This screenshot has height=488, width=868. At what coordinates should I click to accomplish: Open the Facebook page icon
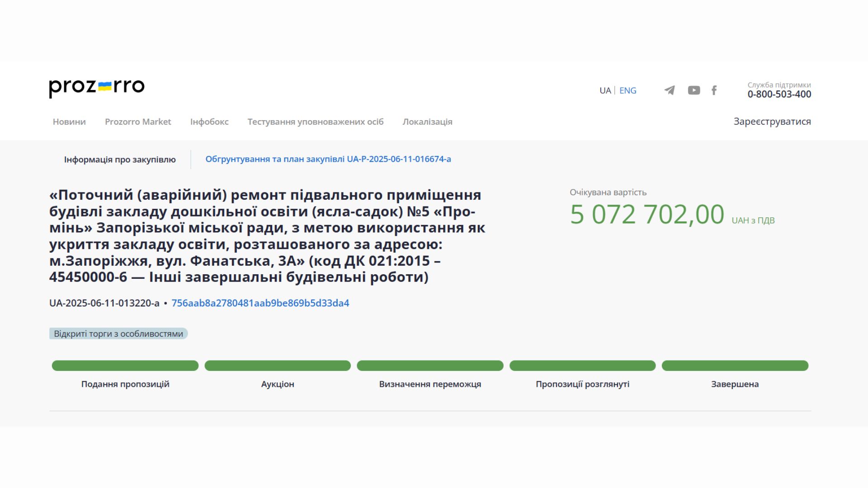(714, 90)
